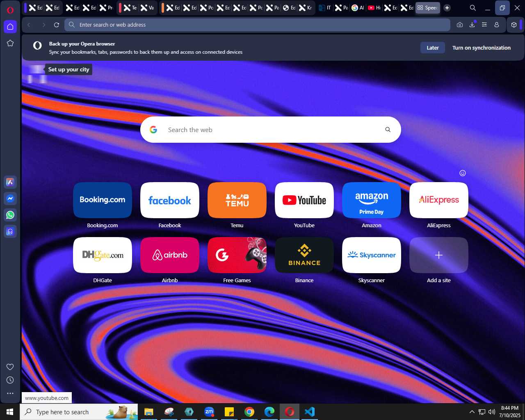Open the heart Pinboards icon in sidebar

point(10,367)
